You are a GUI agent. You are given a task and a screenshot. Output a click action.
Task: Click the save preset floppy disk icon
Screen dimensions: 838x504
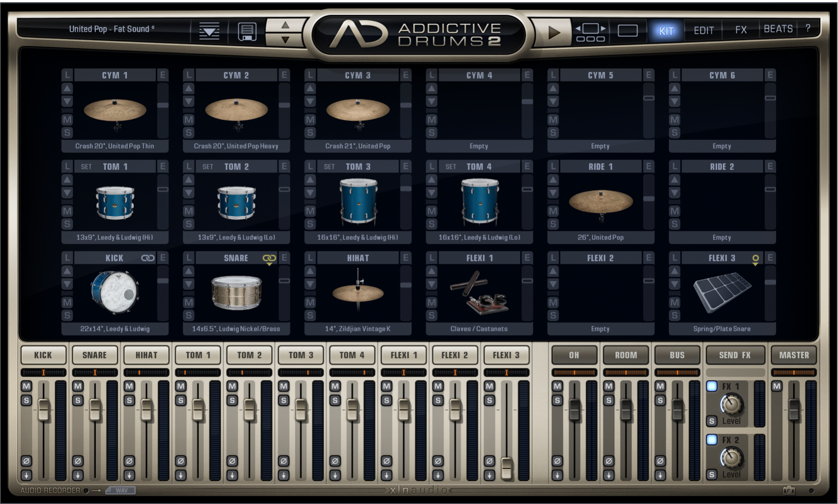[x=247, y=31]
